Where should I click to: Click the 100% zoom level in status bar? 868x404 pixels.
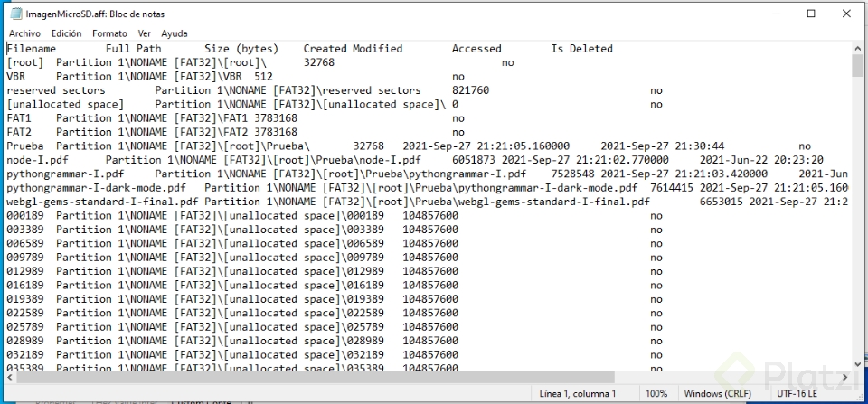point(656,394)
